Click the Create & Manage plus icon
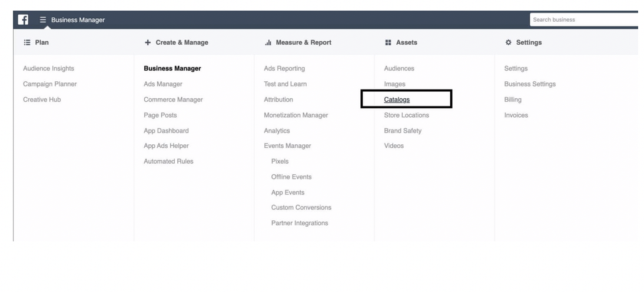This screenshot has width=644, height=292. tap(147, 42)
